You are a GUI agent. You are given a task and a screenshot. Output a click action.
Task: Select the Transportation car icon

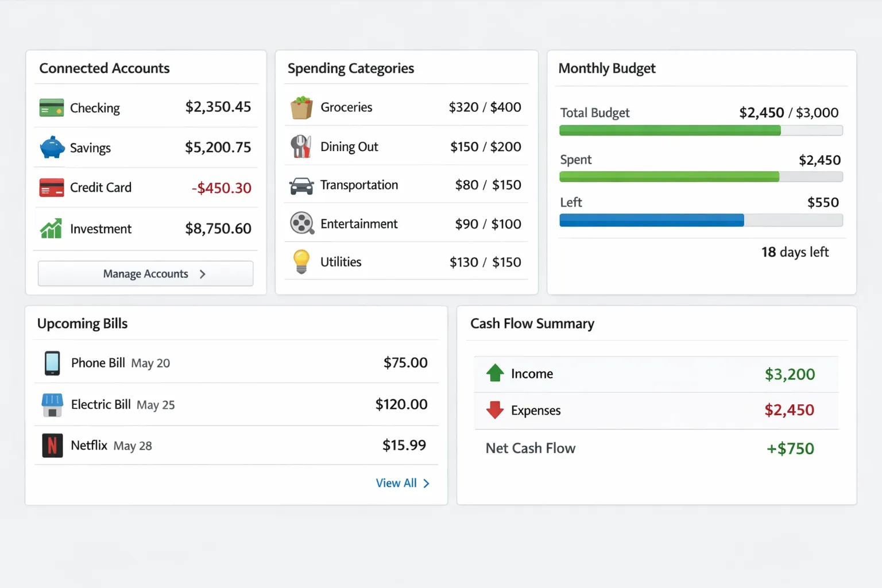[301, 185]
